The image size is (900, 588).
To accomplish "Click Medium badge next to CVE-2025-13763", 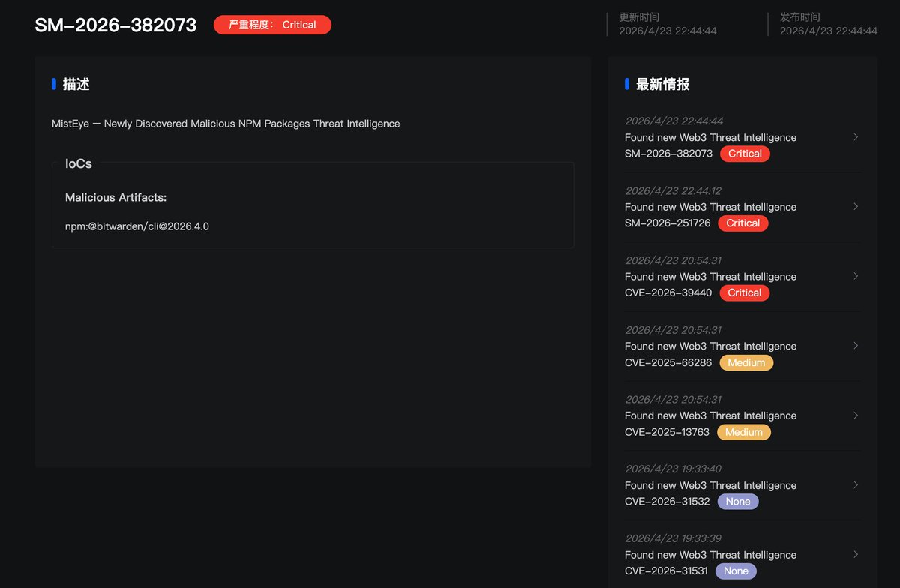I will click(744, 433).
